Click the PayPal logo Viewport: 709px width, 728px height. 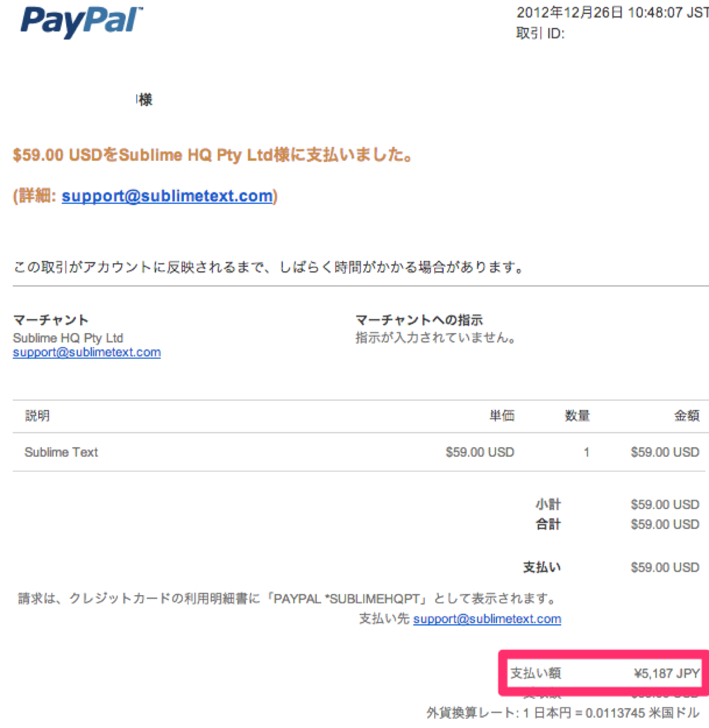(82, 22)
